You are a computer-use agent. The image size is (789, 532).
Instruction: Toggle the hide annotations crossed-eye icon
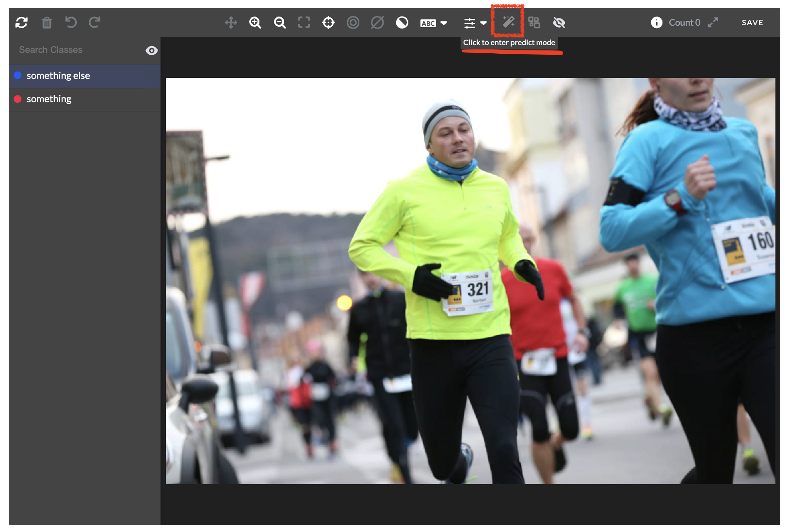559,23
